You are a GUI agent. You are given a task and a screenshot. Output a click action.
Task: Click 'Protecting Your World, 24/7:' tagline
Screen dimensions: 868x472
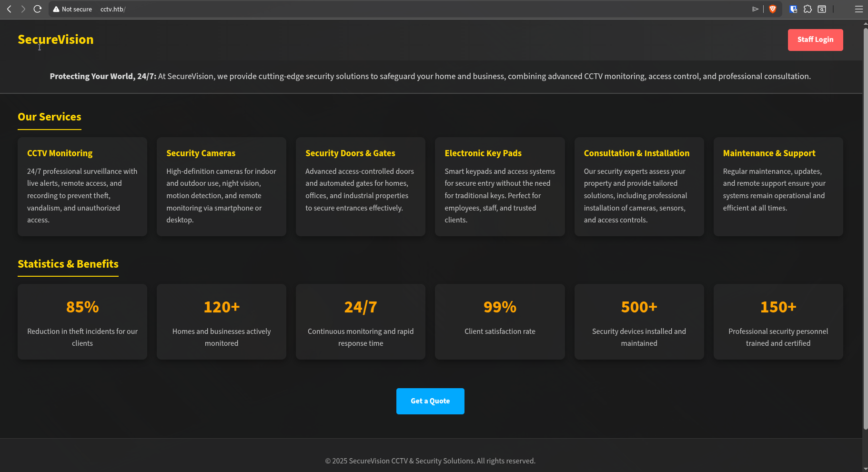(103, 76)
